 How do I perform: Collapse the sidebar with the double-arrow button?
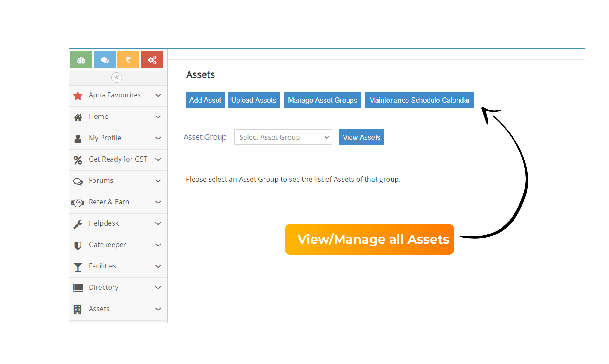tap(117, 78)
